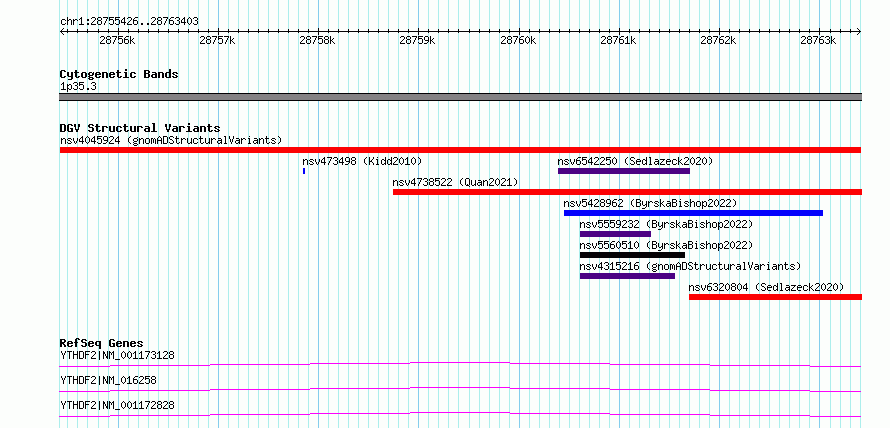Image resolution: width=890 pixels, height=428 pixels.
Task: Open nsv6320804 (Sedlazeck2020) variant label
Action: click(x=766, y=287)
